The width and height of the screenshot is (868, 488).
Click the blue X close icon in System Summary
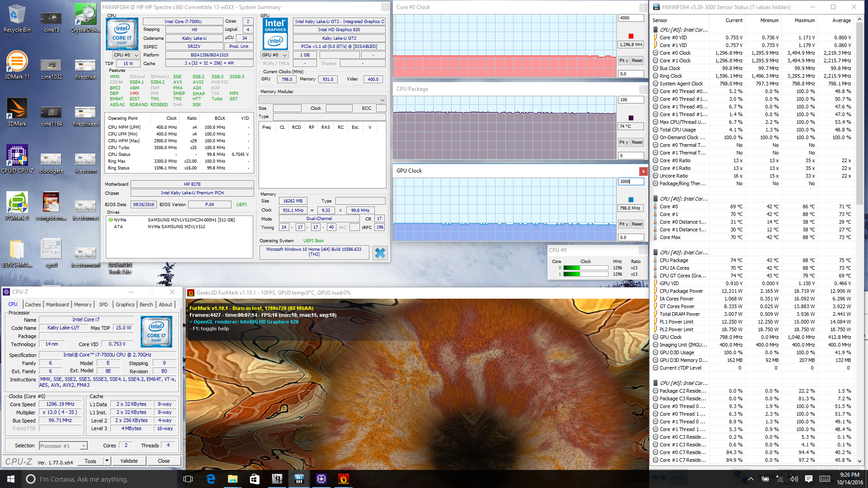[x=380, y=253]
